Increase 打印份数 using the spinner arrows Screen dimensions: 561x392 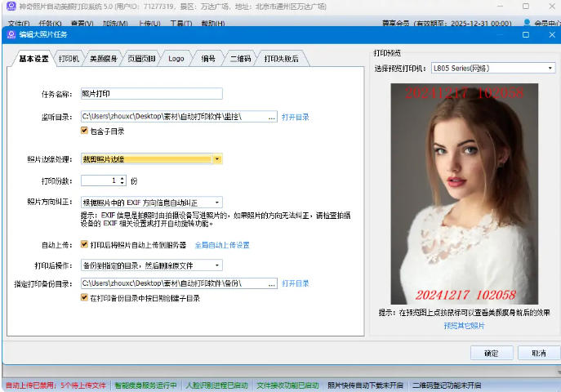(x=122, y=177)
